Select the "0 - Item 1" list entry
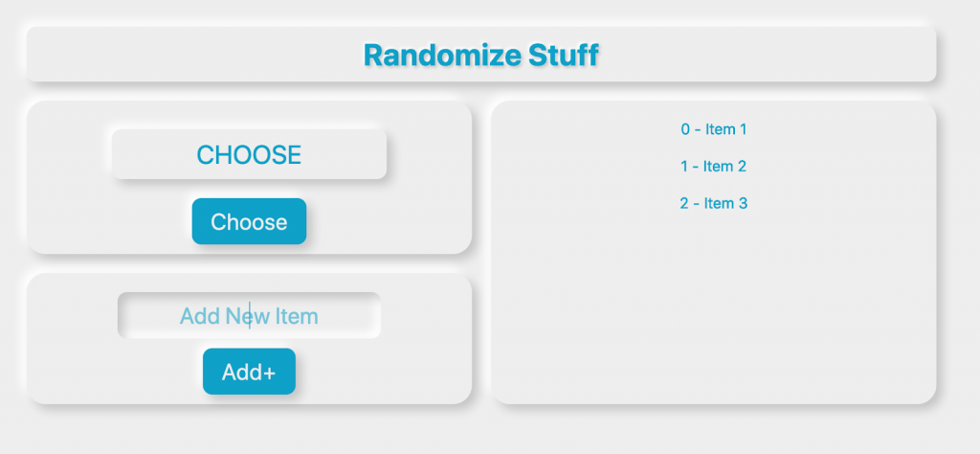Viewport: 980px width, 454px height. (x=714, y=129)
